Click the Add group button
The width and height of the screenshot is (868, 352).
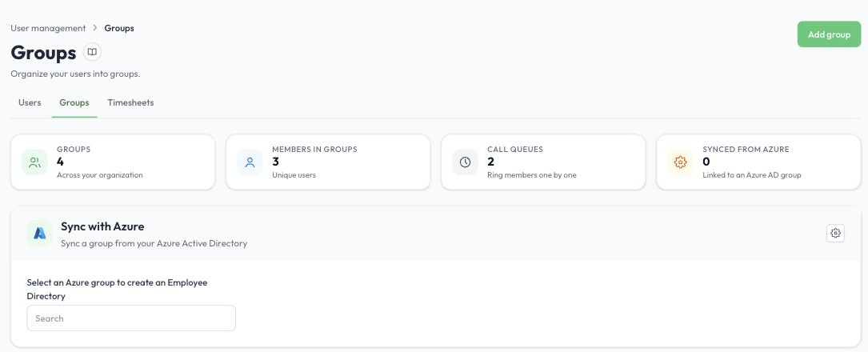pos(829,34)
